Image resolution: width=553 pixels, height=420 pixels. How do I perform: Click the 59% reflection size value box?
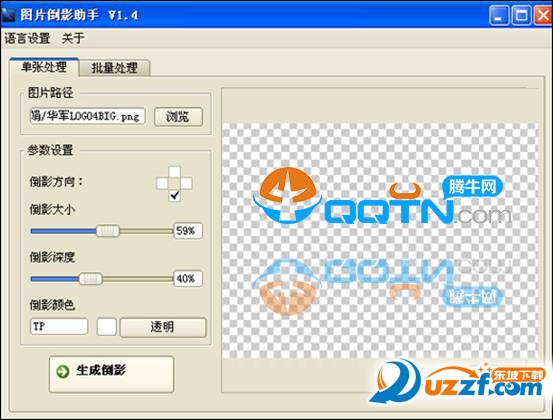coord(188,231)
